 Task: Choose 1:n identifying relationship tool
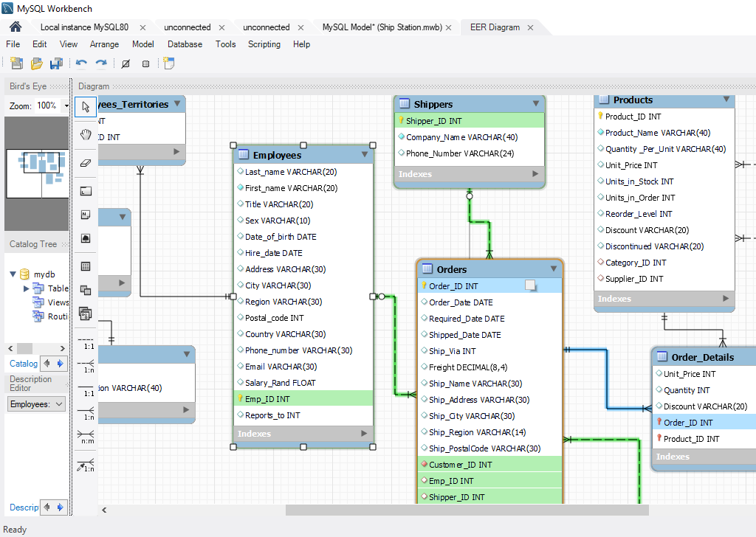[x=86, y=414]
